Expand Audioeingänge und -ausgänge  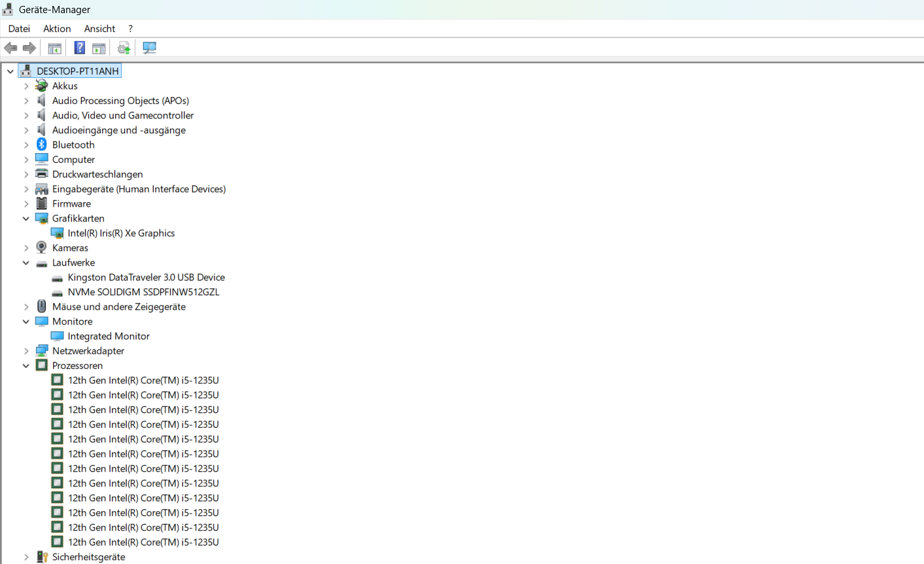point(26,130)
